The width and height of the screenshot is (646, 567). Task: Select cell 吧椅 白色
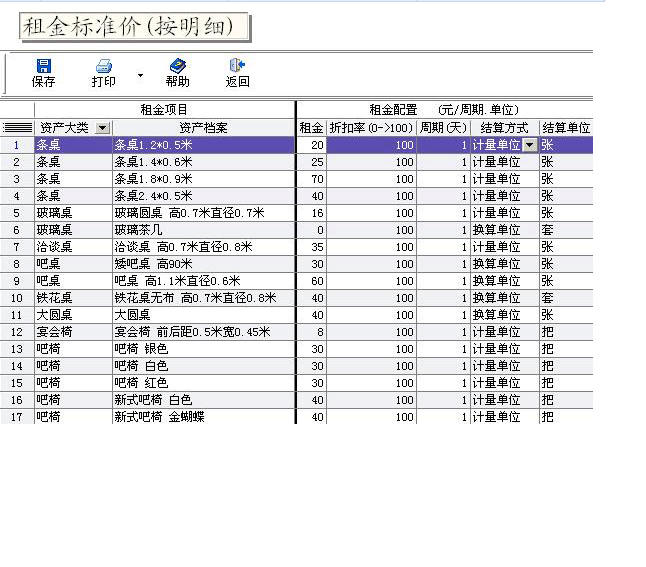coord(204,366)
